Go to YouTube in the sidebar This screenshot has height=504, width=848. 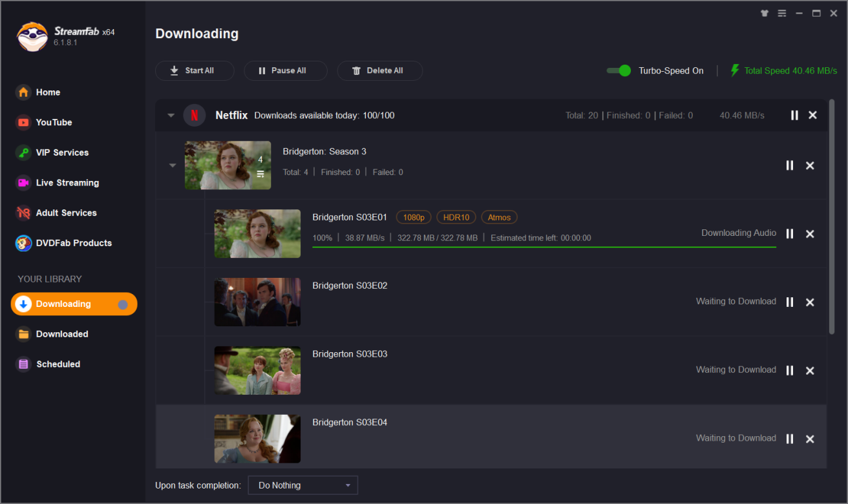[x=54, y=122]
